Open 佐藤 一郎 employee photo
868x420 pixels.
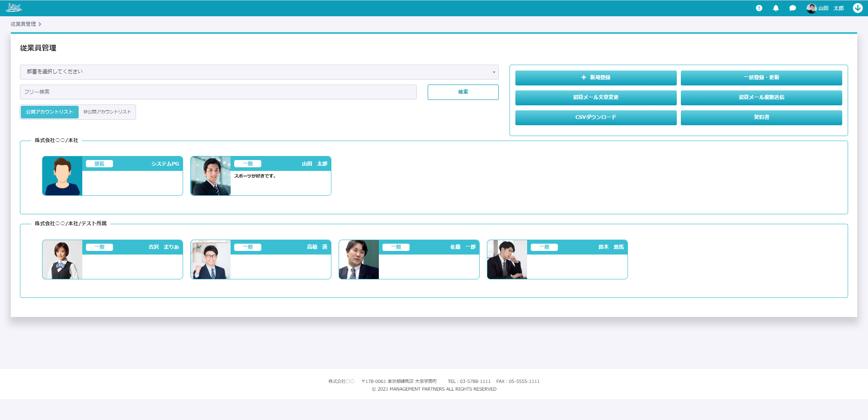tap(359, 260)
